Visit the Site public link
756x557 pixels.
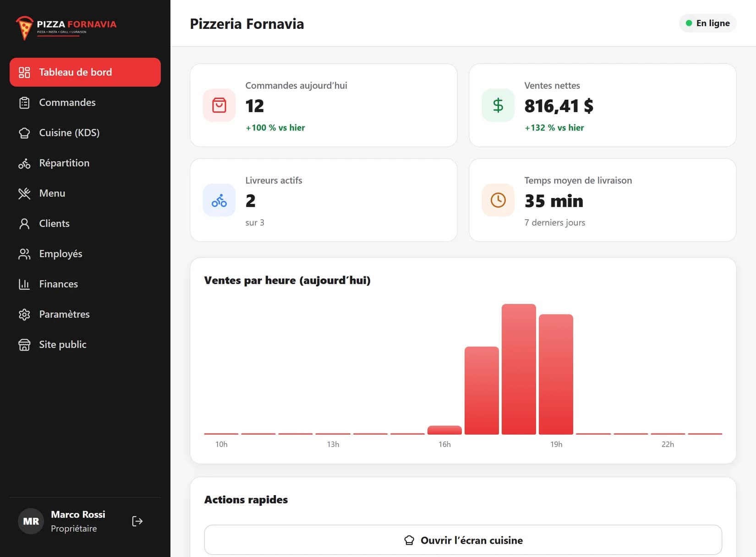pyautogui.click(x=85, y=344)
